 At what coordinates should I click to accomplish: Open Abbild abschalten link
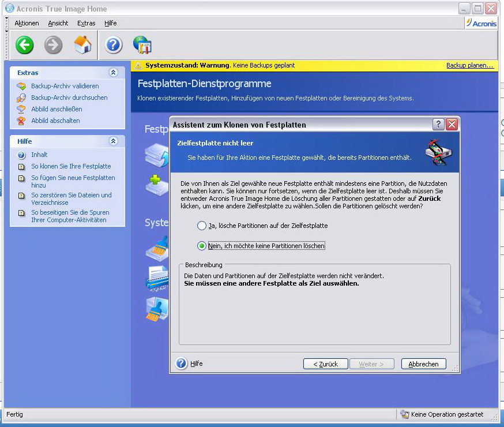click(x=55, y=121)
